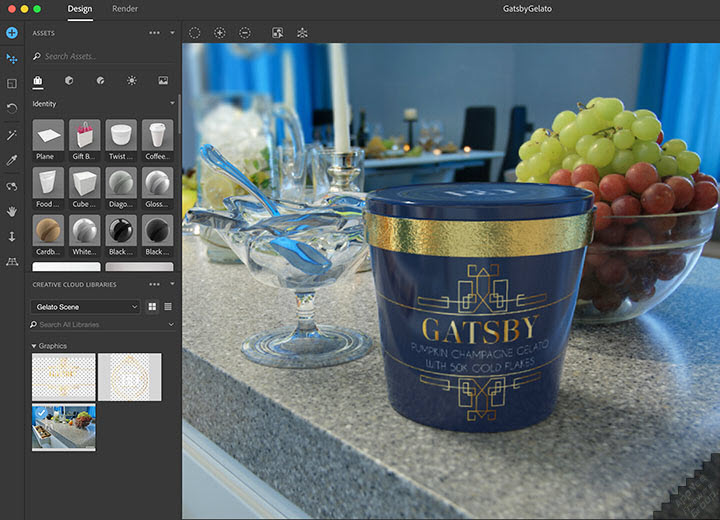Select the second Black material sphere
Screen dimensions: 720x520
pos(158,235)
